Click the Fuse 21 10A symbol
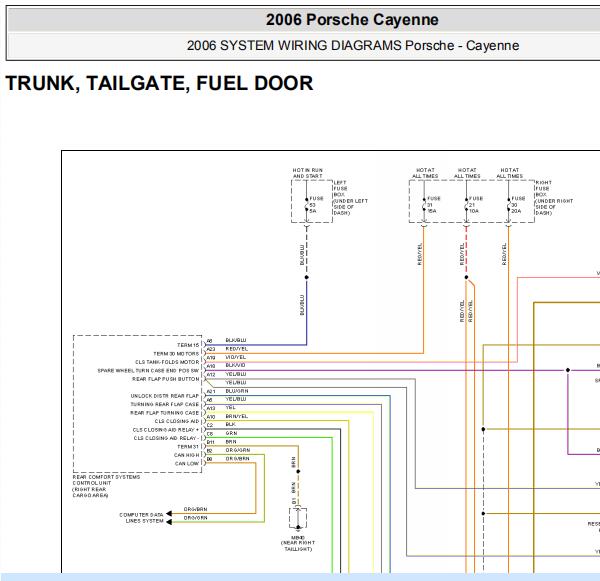600x581 pixels. [x=466, y=205]
